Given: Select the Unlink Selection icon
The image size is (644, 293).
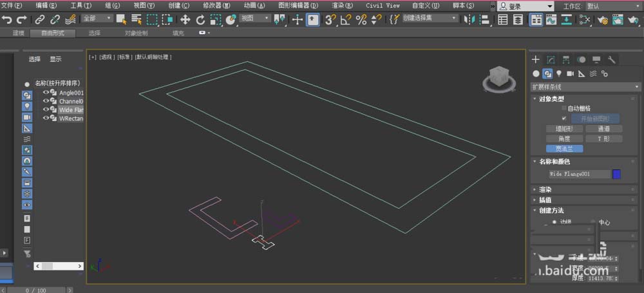Looking at the screenshot, I should point(55,19).
